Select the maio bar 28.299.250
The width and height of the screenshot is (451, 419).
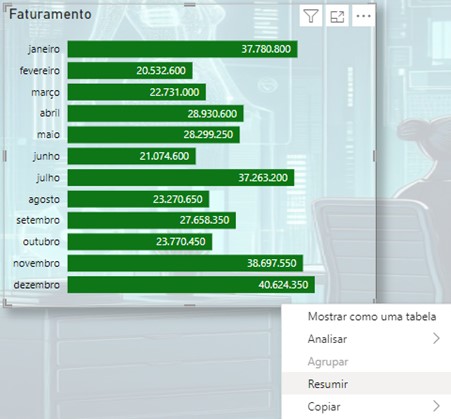click(x=153, y=135)
